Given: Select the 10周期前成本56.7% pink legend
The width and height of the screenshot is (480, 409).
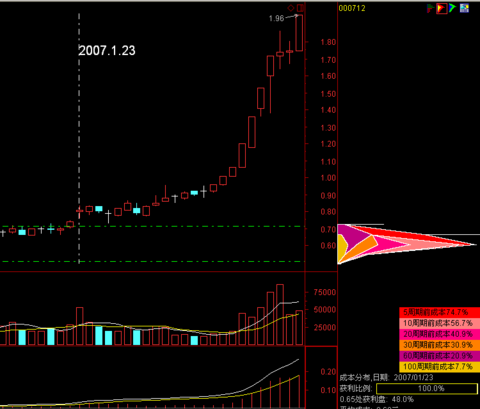Looking at the screenshot, I should point(439,323).
